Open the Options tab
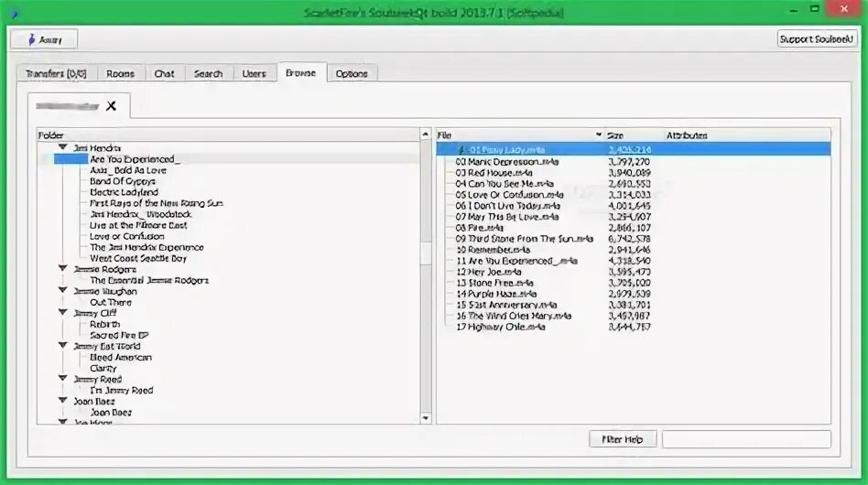This screenshot has height=485, width=868. point(352,73)
